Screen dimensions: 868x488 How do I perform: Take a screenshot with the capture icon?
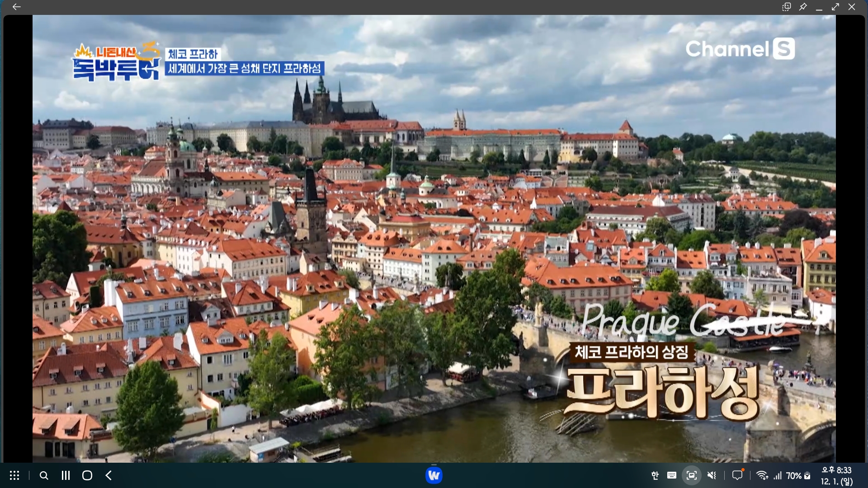(691, 475)
